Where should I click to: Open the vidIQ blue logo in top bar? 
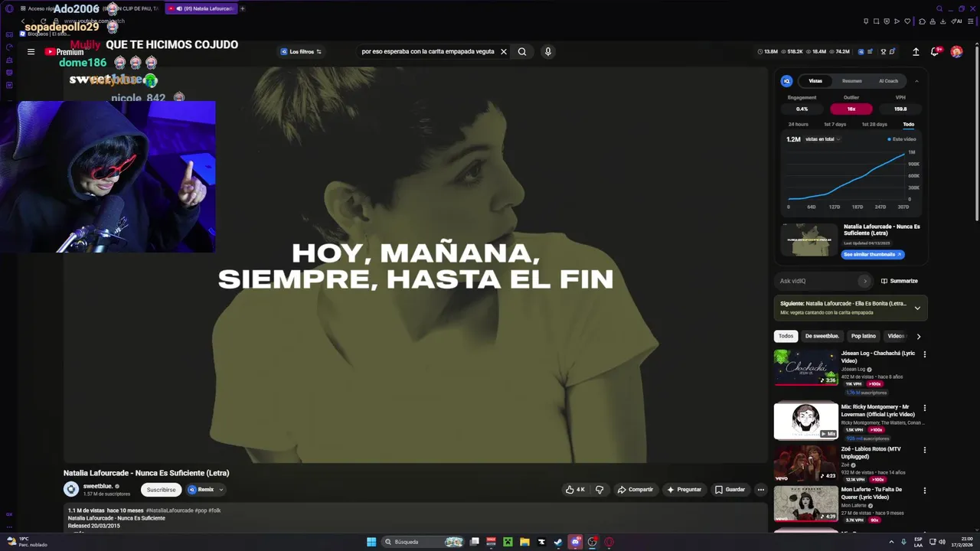click(861, 52)
